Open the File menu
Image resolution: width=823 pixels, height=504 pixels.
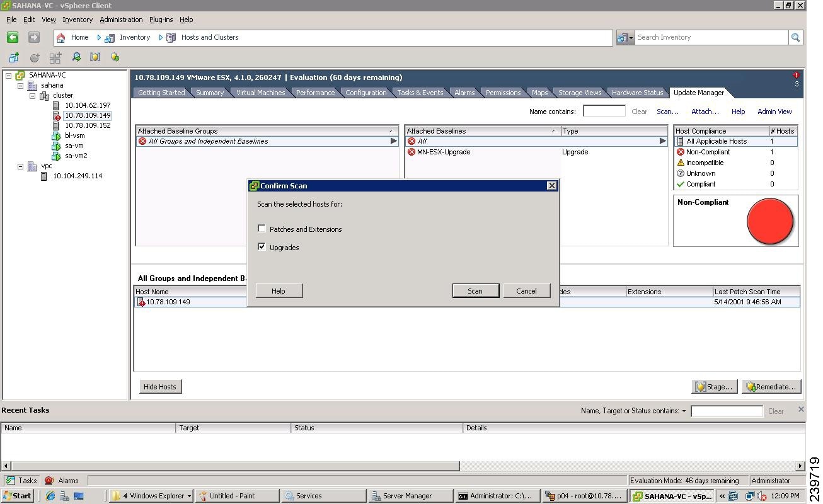coord(11,20)
